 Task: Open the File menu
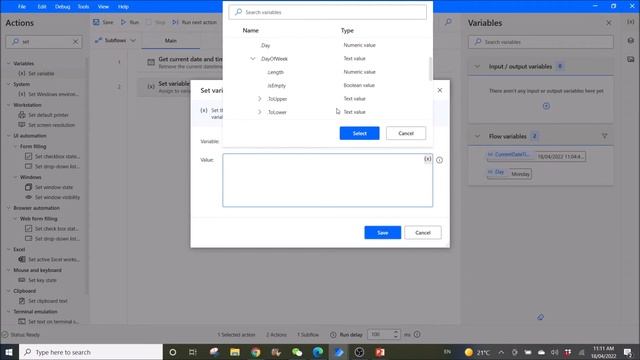point(22,7)
